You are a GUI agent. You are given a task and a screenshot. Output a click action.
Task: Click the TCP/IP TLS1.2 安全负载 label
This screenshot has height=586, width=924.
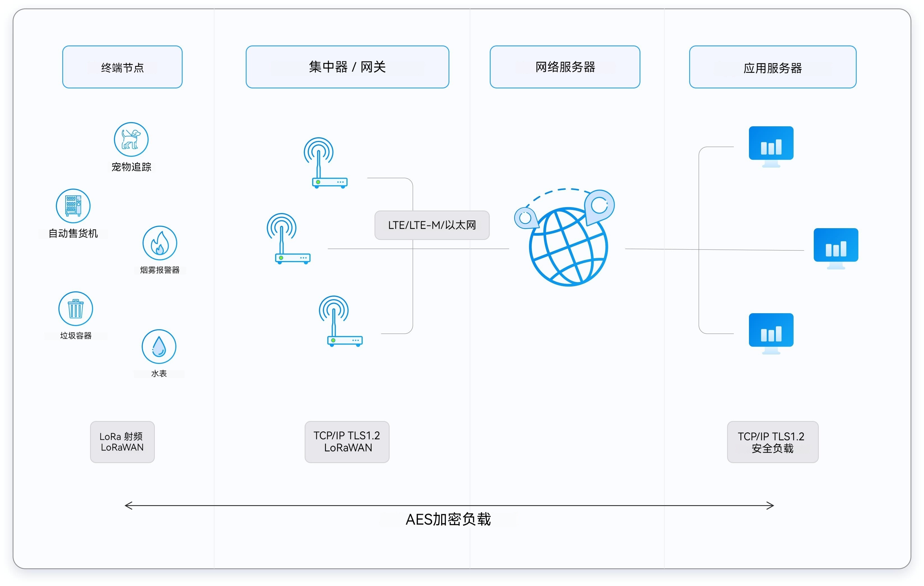click(773, 442)
